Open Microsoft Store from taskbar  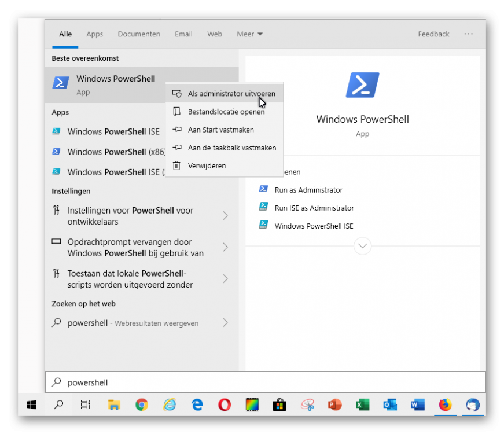[x=279, y=404]
